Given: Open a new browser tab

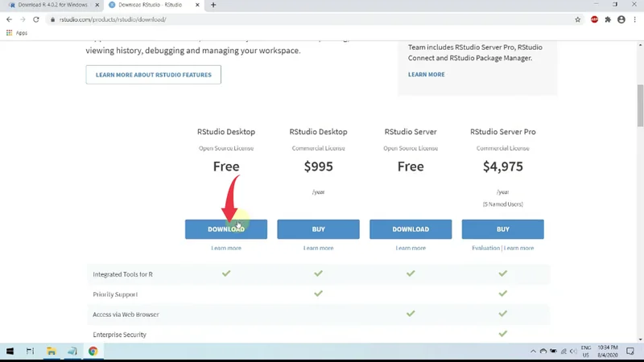Looking at the screenshot, I should pyautogui.click(x=213, y=5).
